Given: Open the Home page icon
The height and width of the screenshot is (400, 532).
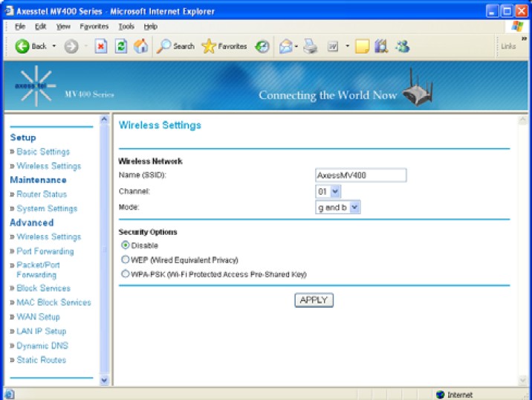Looking at the screenshot, I should [x=141, y=46].
